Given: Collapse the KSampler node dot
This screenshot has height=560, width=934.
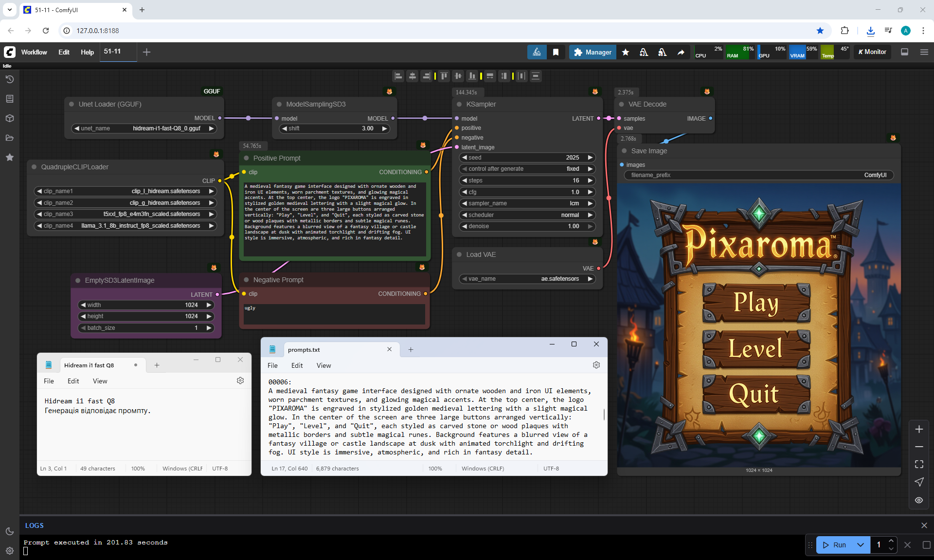Looking at the screenshot, I should tap(459, 104).
